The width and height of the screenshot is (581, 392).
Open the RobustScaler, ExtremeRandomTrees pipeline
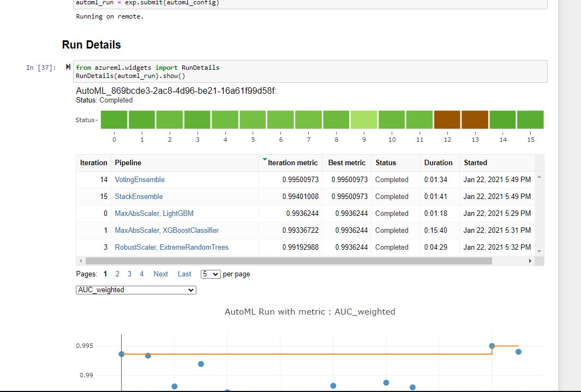click(171, 248)
